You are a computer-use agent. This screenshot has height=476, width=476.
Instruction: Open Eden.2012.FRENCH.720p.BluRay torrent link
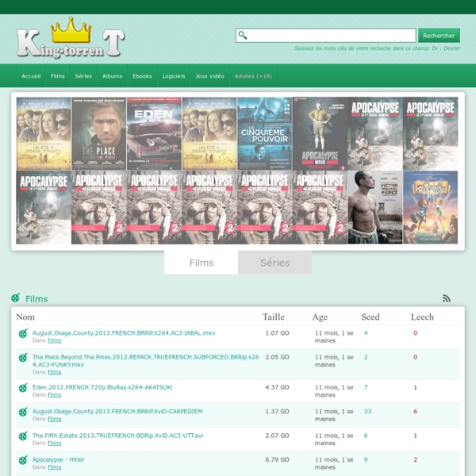click(x=102, y=387)
